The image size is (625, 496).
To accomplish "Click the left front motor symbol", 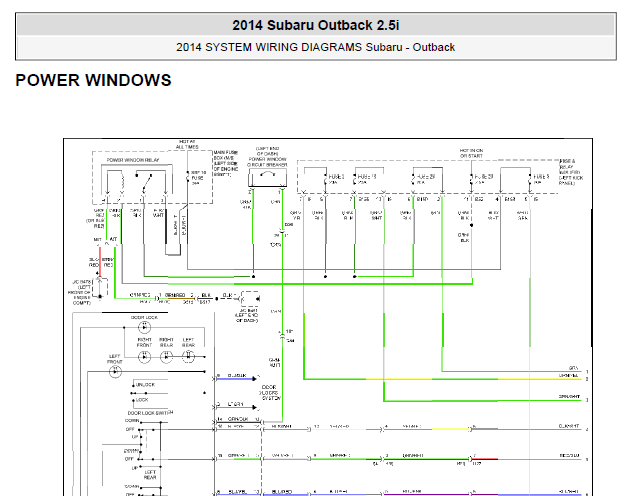I will pos(115,372).
